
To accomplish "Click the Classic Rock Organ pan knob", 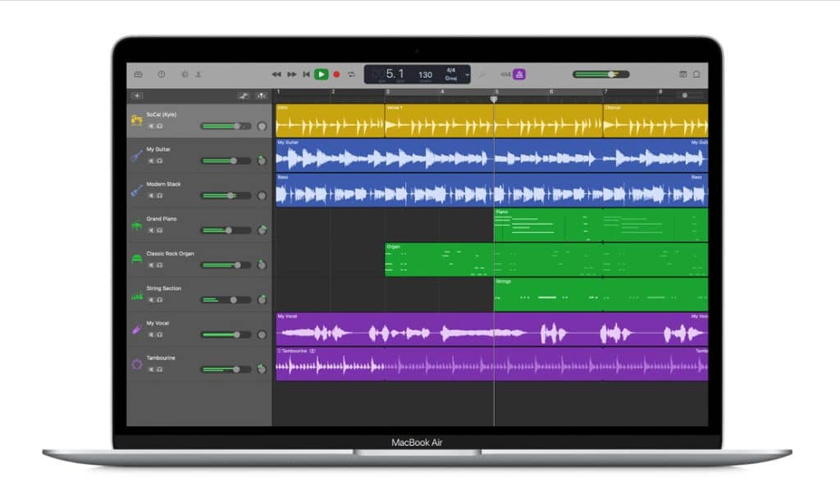I will (262, 266).
